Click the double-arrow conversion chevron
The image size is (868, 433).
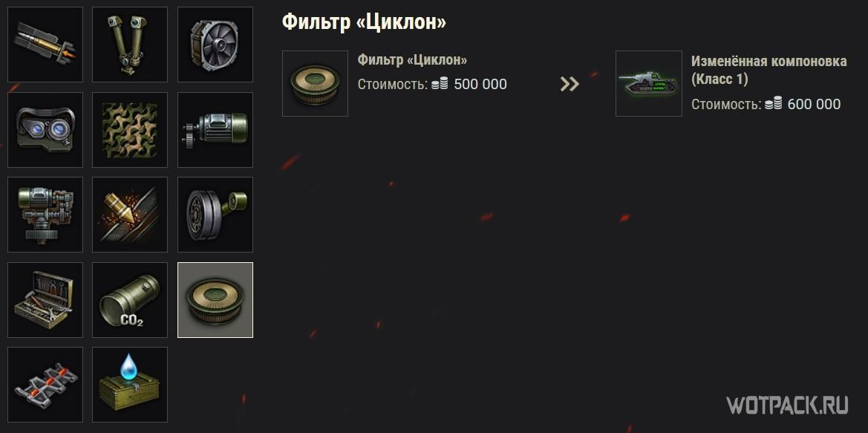(x=570, y=84)
